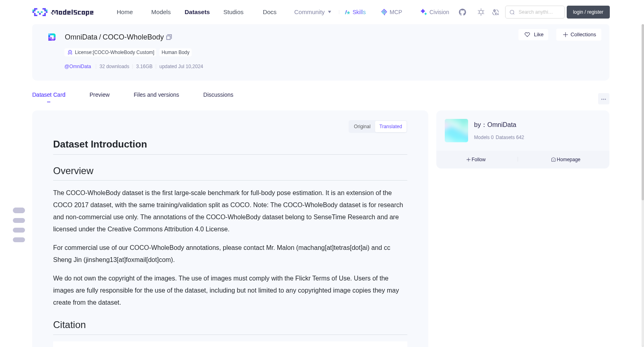The image size is (644, 347).
Task: Jump using the fourth outline bar
Action: coord(19,240)
